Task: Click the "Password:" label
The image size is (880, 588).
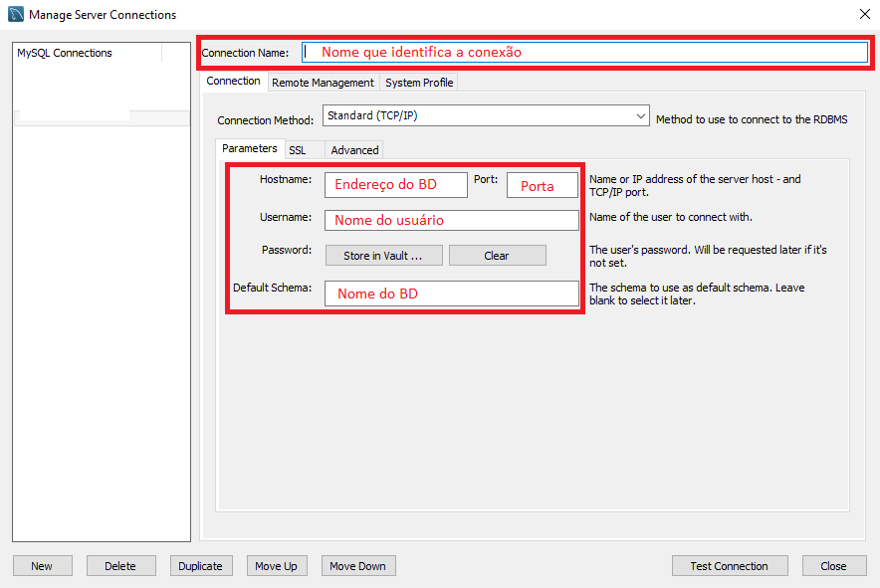Action: pyautogui.click(x=287, y=250)
